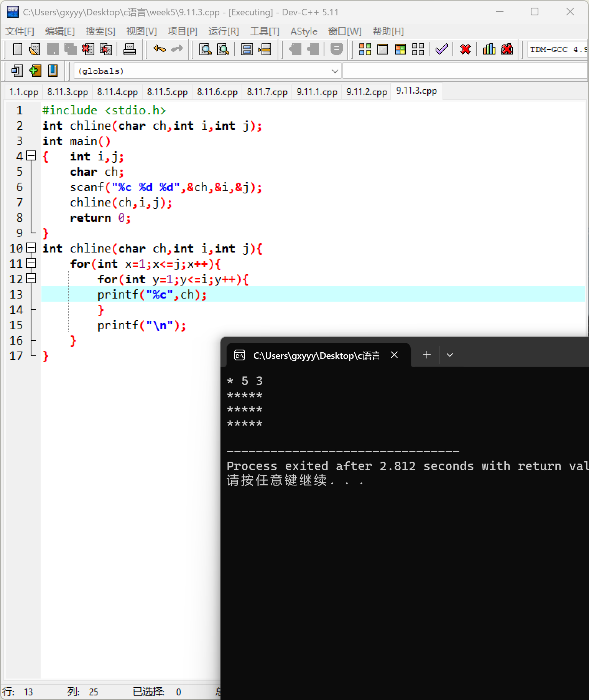Add a new terminal tab with plus
589x700 pixels.
[x=427, y=355]
